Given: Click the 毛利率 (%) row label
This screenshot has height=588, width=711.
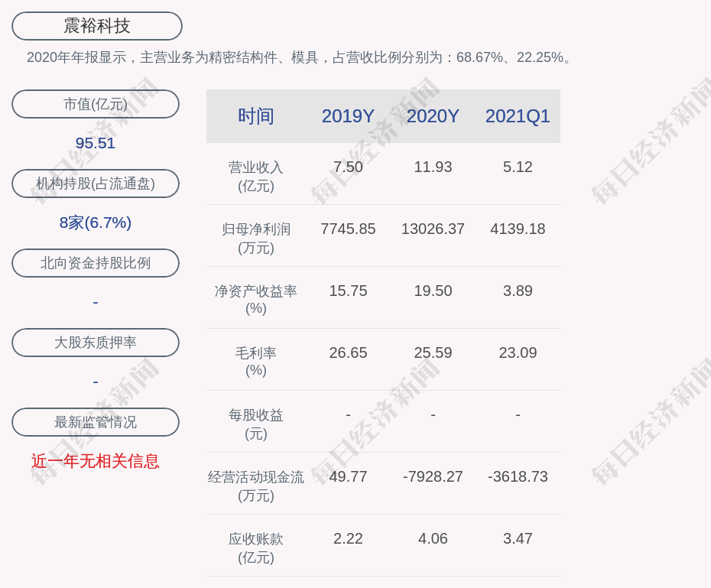Looking at the screenshot, I should pos(256,362).
